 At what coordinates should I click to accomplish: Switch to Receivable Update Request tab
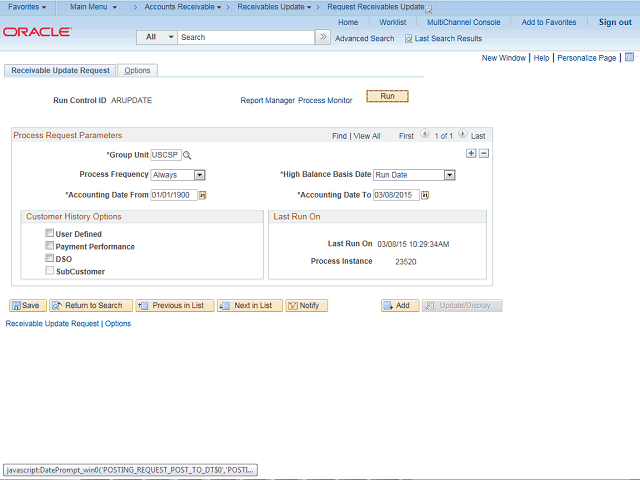(x=60, y=70)
